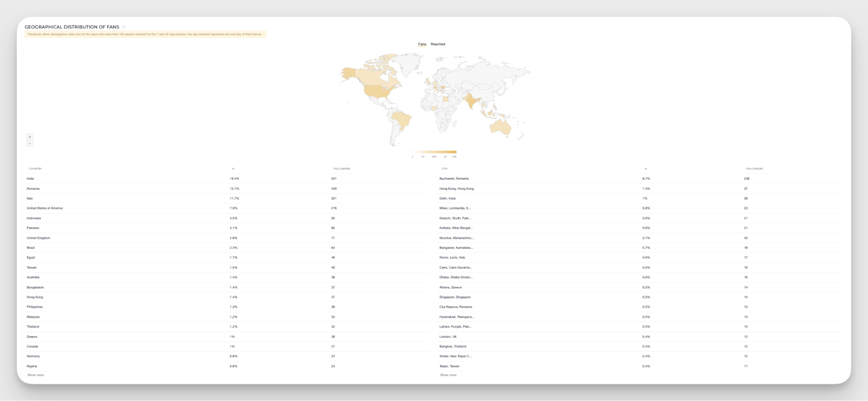The height and width of the screenshot is (401, 868).
Task: Select the Fans tab above the map
Action: [422, 44]
